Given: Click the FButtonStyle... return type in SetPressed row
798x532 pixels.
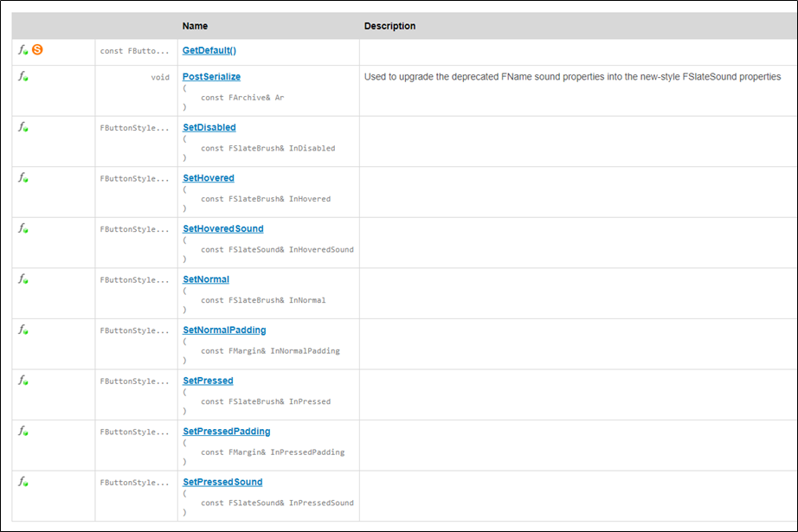Looking at the screenshot, I should tap(134, 381).
